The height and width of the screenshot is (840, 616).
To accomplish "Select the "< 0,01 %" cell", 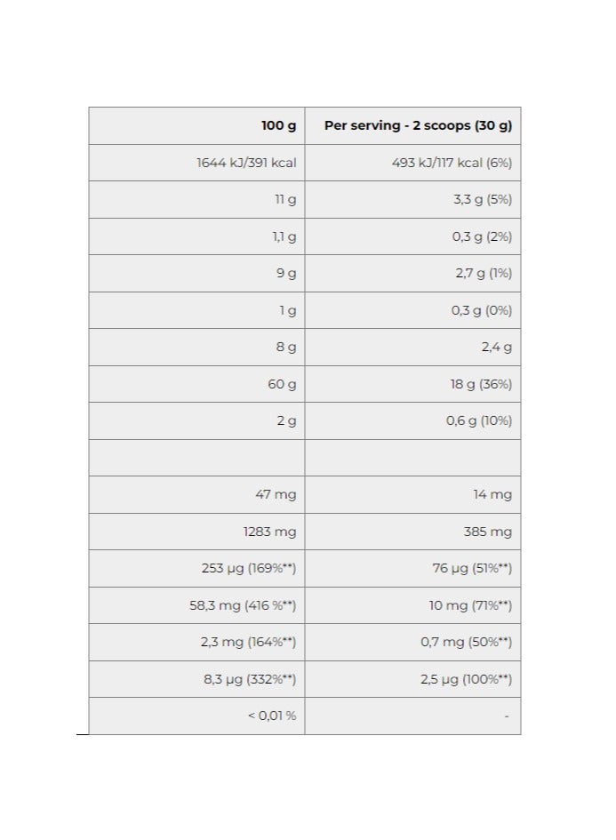I will tap(271, 716).
